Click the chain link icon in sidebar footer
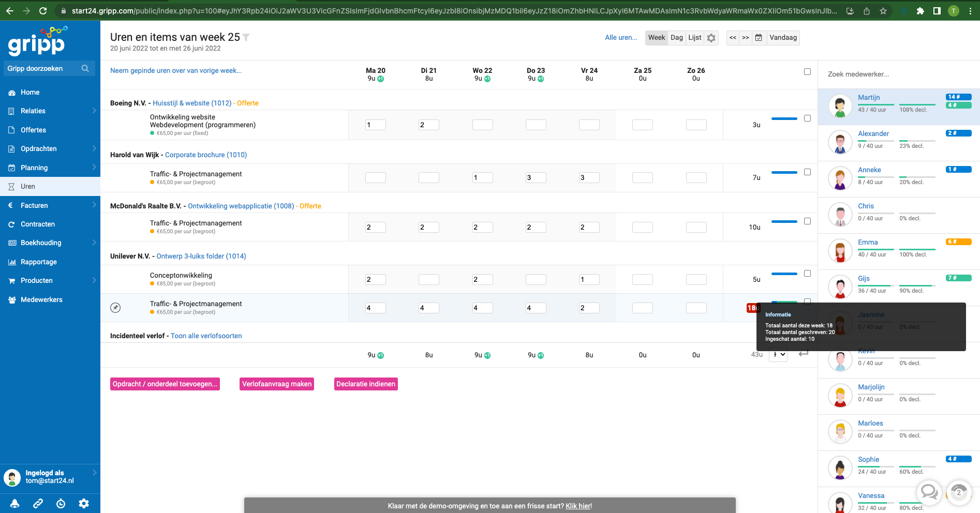The width and height of the screenshot is (980, 513). pos(38,503)
